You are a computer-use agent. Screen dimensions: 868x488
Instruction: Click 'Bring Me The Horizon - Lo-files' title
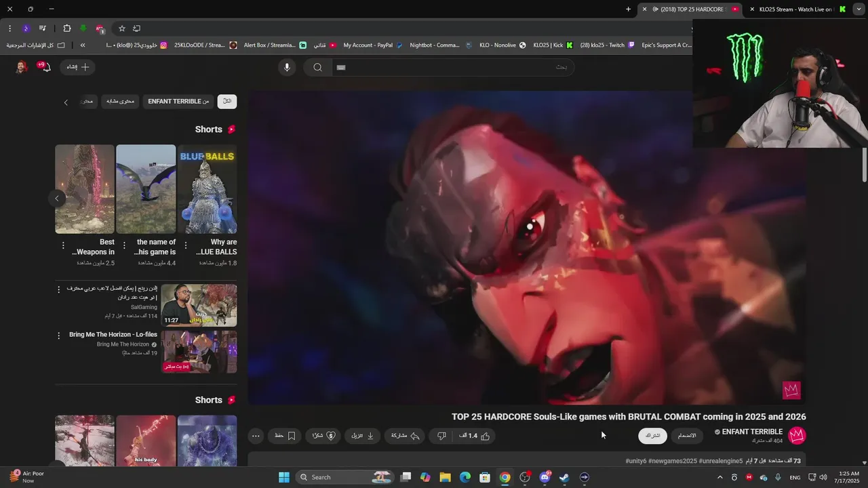coord(113,335)
